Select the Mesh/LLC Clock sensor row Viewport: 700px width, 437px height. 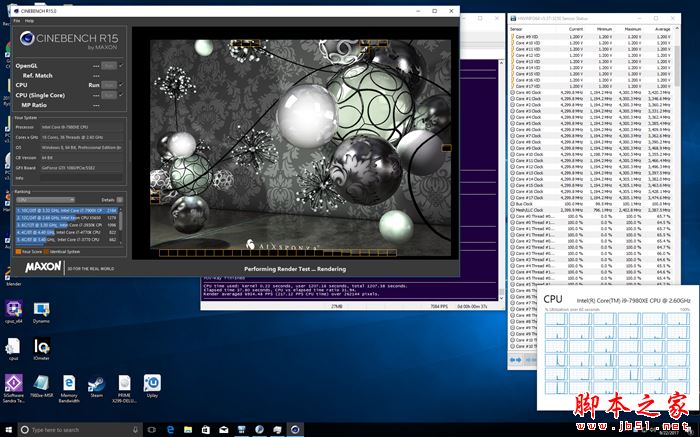pos(591,210)
